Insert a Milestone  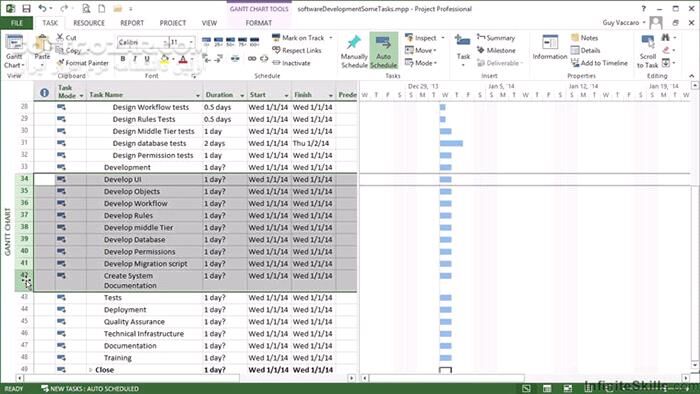[496, 50]
